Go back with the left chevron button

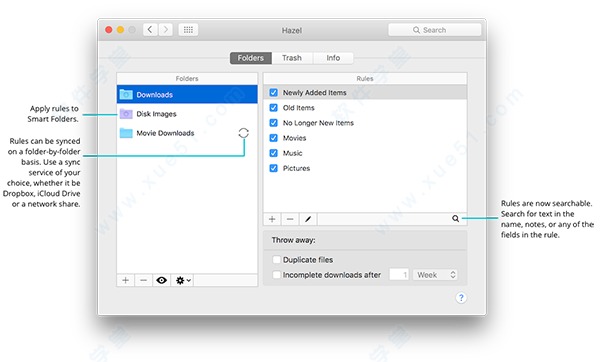[150, 30]
